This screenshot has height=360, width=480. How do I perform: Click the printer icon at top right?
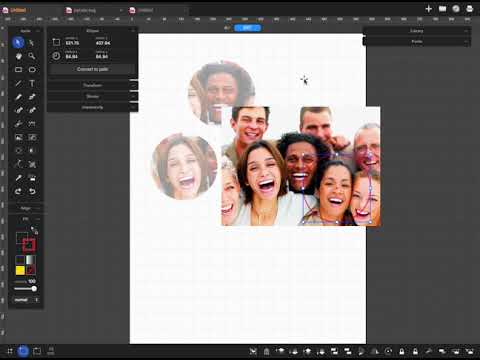tap(470, 9)
